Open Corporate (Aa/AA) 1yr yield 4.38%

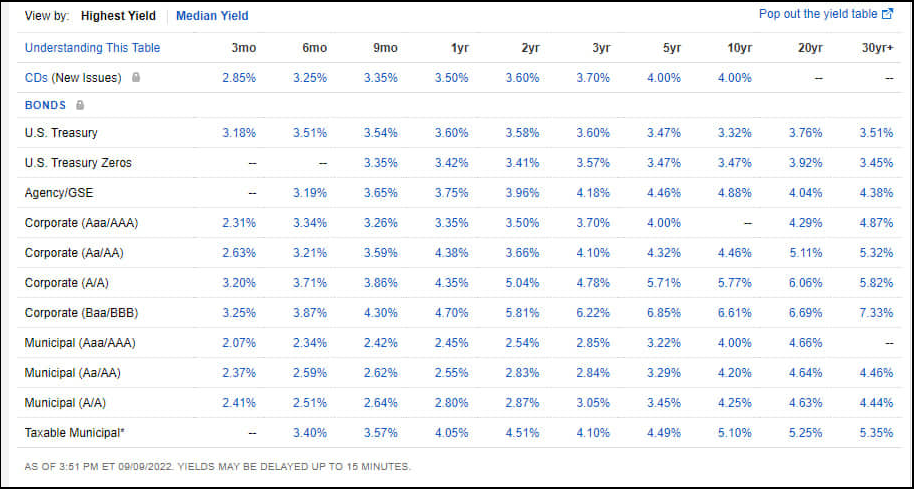pyautogui.click(x=452, y=253)
